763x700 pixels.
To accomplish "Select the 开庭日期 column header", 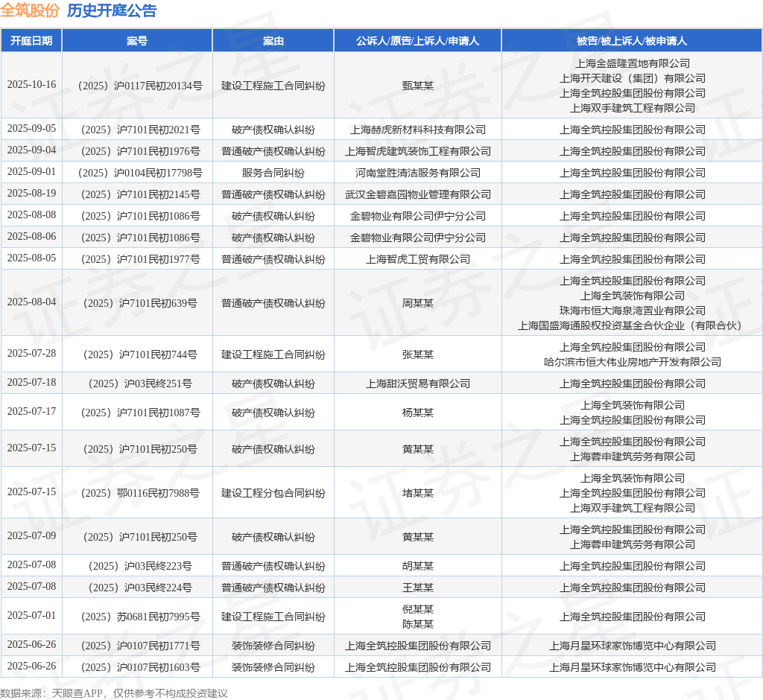I will point(31,41).
